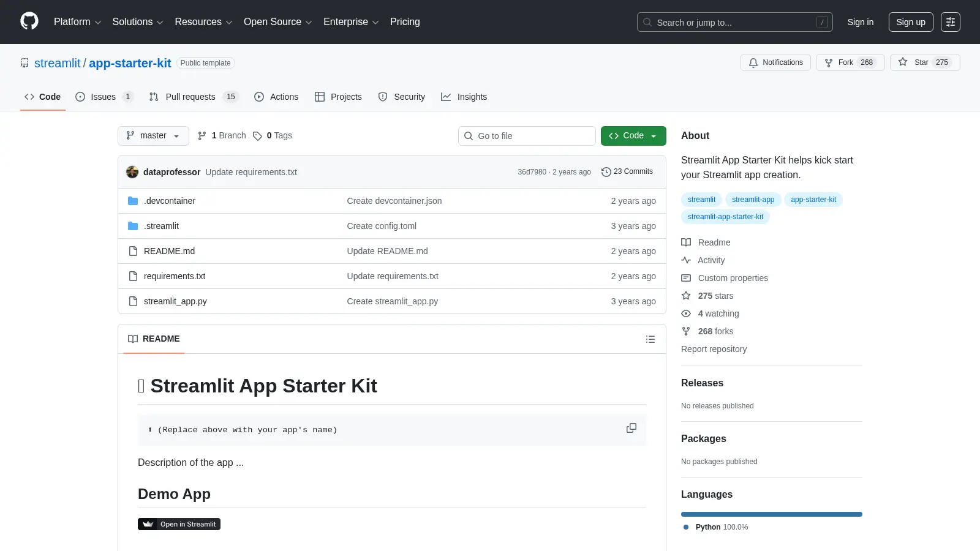Open the GitHub homepage logo
Image resolution: width=980 pixels, height=551 pixels.
pos(29,21)
